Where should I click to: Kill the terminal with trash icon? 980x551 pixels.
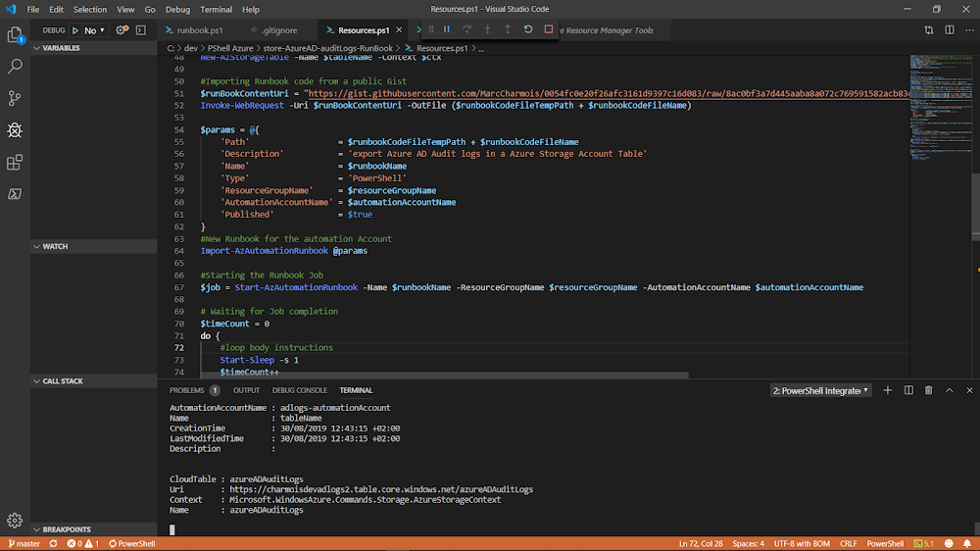(x=929, y=390)
